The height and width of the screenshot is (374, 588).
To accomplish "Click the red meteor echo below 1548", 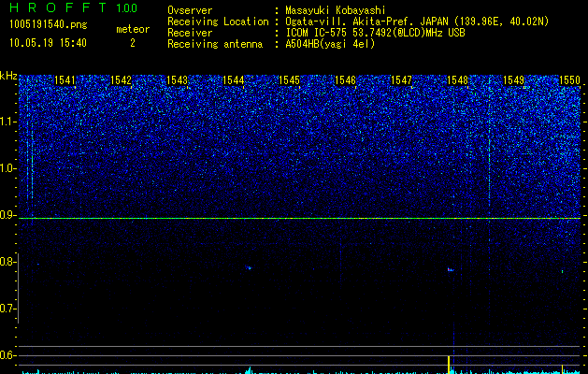I will [x=451, y=269].
